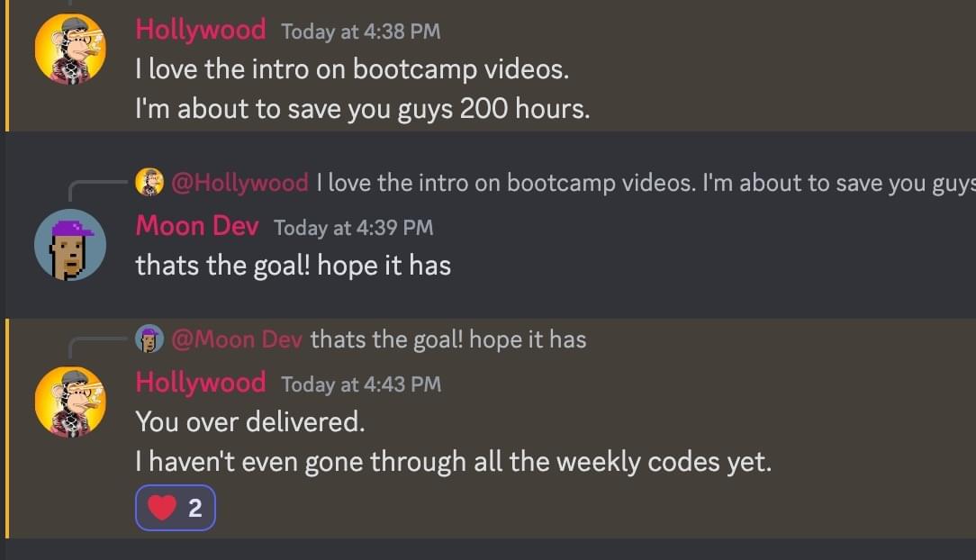Click the 'Today at 4:43 PM' timestamp
Screen dimensions: 976x560
361,384
